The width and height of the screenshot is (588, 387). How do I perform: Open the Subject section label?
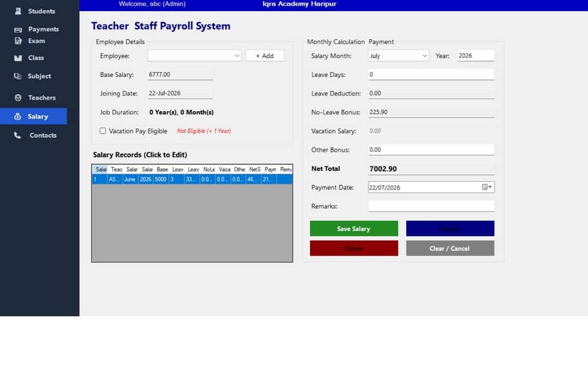point(39,76)
